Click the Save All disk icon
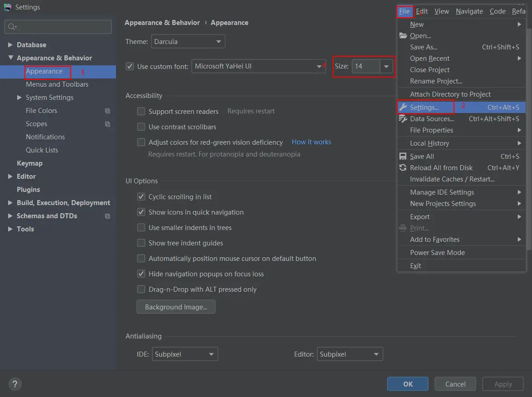The height and width of the screenshot is (397, 532). tap(403, 156)
